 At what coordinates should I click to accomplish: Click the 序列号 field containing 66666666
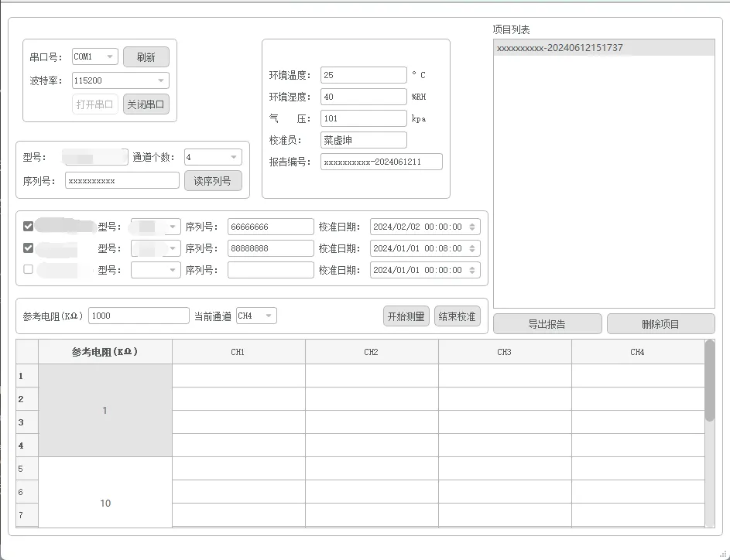pyautogui.click(x=270, y=227)
